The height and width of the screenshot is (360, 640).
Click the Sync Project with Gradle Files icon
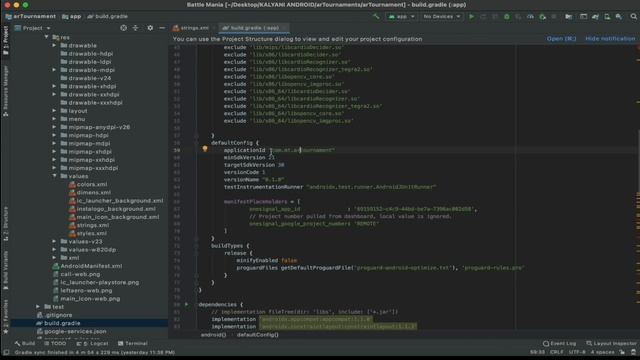(595, 17)
